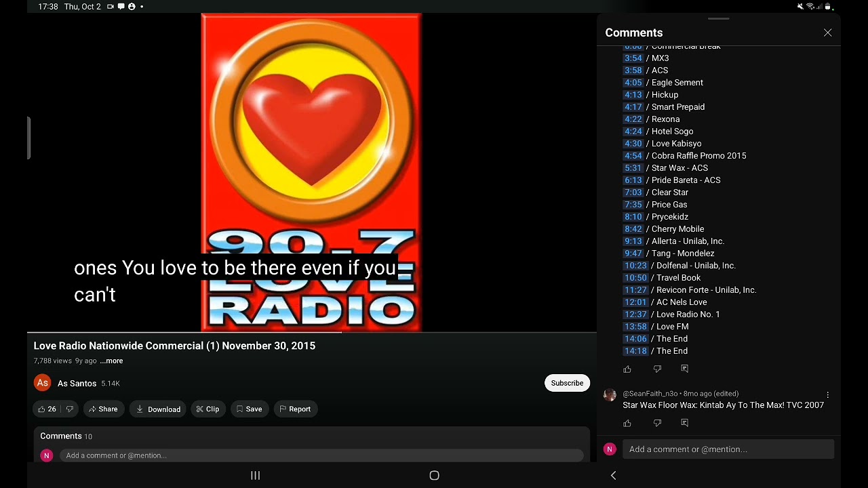Screen dimensions: 868x488
Task: Dislike the video
Action: pos(69,409)
